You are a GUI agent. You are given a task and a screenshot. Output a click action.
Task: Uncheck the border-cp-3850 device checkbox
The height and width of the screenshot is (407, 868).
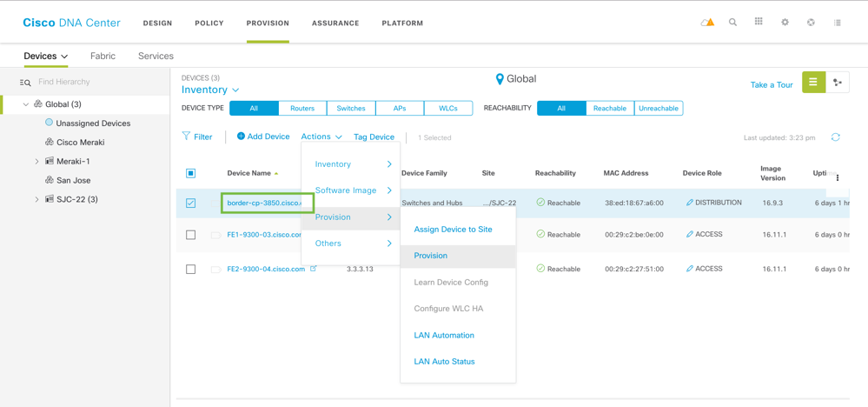point(190,203)
